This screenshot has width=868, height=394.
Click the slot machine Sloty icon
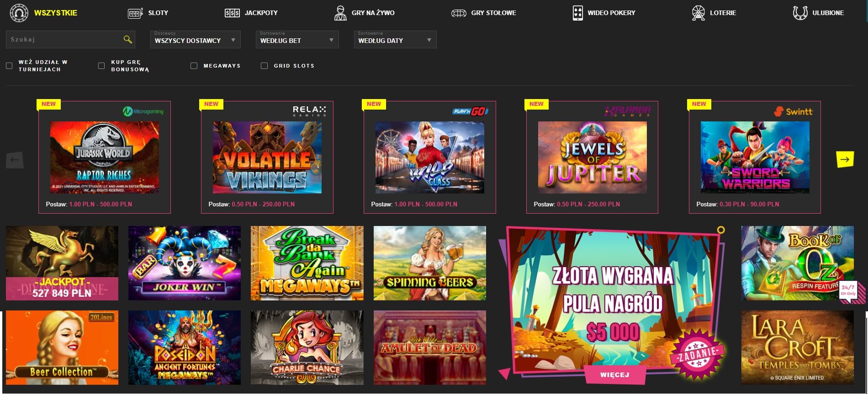pyautogui.click(x=136, y=13)
